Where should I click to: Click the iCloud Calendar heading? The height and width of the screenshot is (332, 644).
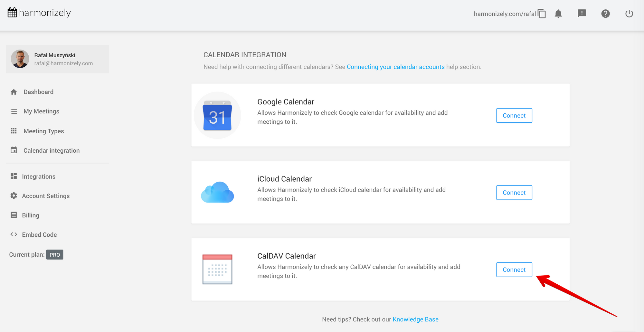[284, 179]
